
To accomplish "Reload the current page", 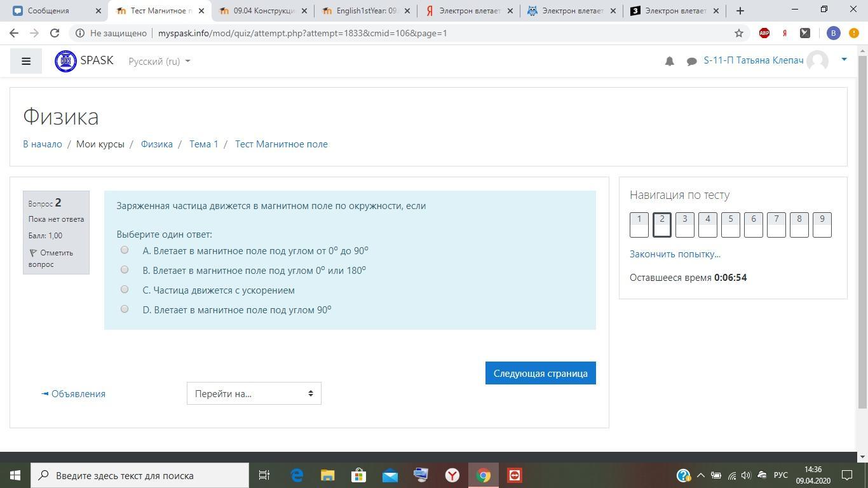I will [55, 33].
